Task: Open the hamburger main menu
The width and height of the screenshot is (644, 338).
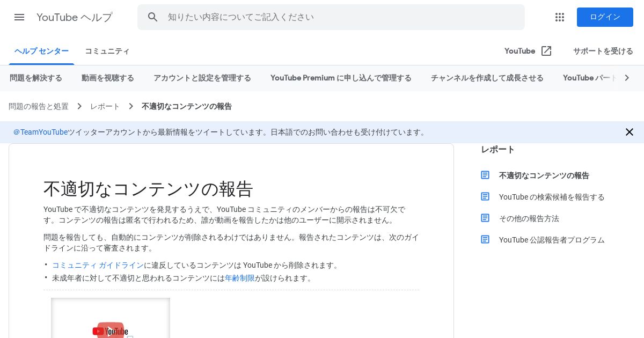Action: pyautogui.click(x=19, y=17)
